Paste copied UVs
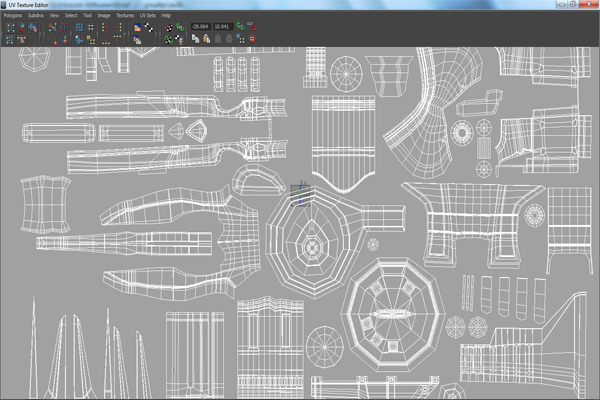 click(207, 39)
